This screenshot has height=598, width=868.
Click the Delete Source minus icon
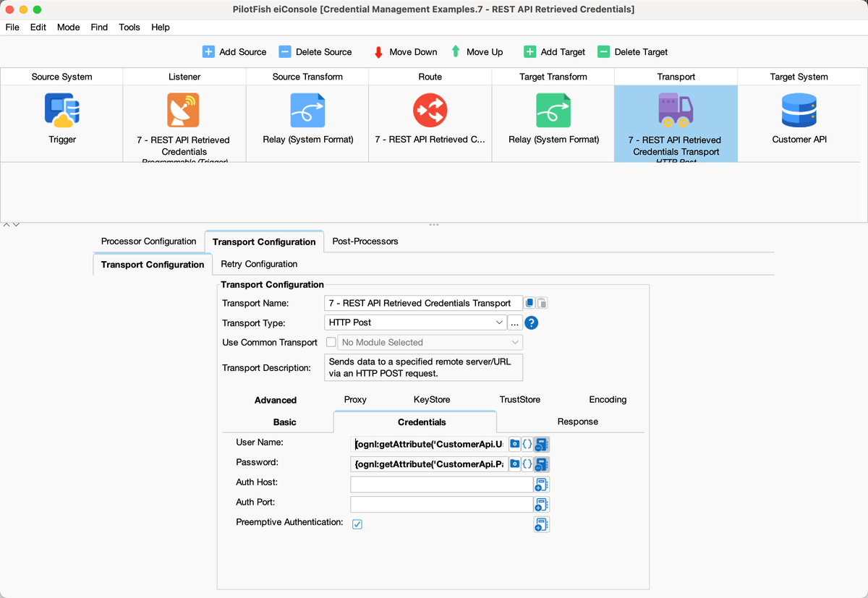point(285,51)
